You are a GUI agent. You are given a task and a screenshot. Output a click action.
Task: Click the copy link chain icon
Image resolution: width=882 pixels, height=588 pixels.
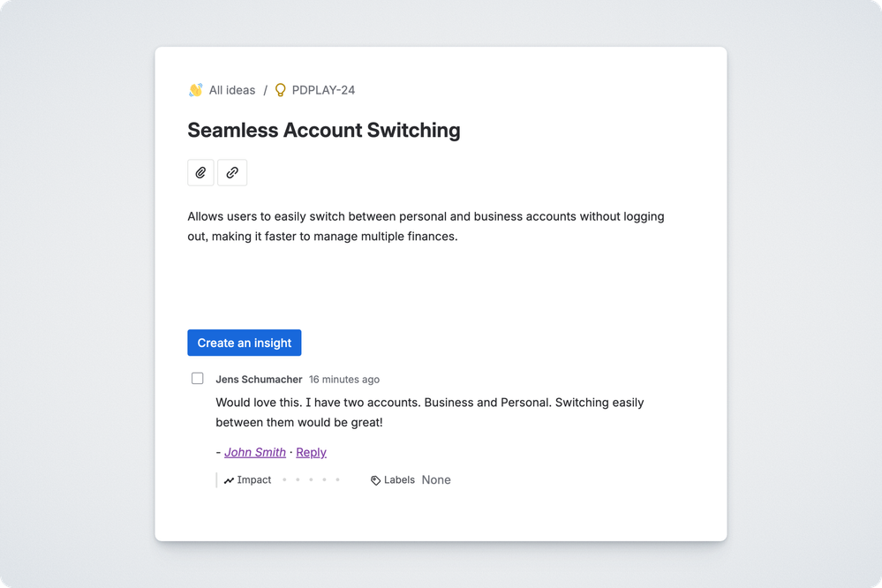click(232, 173)
